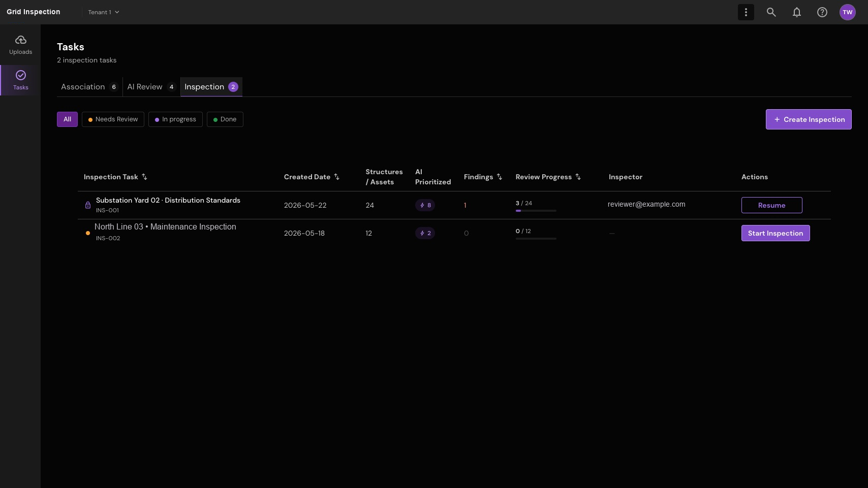Open the vertical three-dot more menu

746,12
